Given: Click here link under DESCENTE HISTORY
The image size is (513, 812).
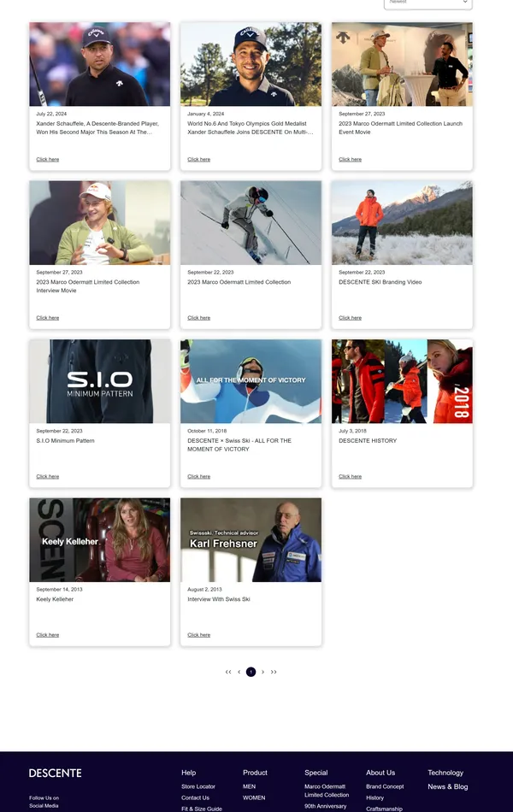Looking at the screenshot, I should (351, 476).
